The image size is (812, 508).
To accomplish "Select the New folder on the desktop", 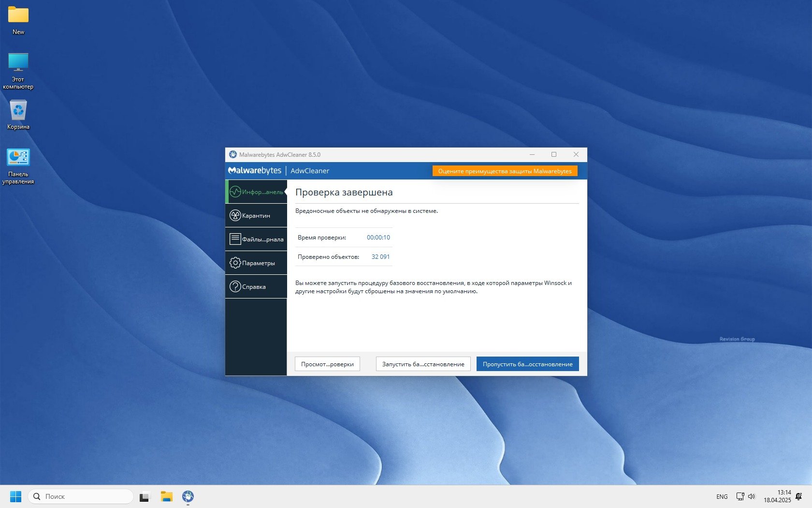I will 18,15.
